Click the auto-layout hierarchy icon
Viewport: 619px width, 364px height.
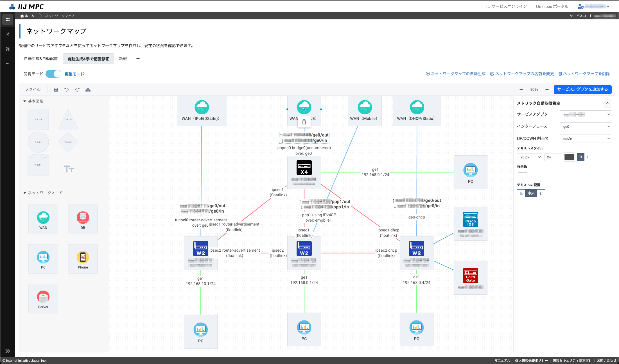(88, 90)
